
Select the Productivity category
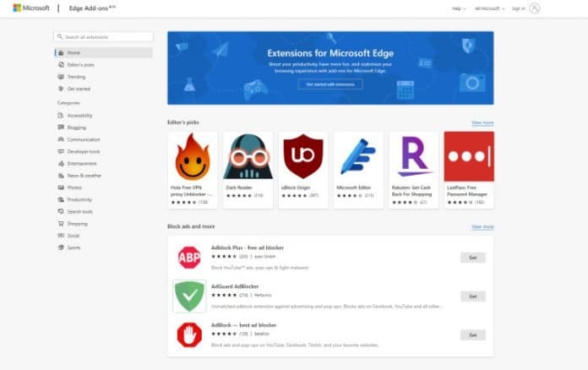click(79, 199)
